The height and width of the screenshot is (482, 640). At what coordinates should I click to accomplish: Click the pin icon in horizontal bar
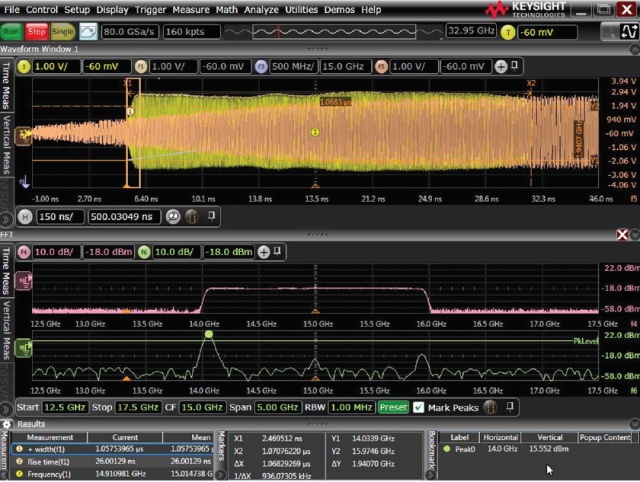point(211,216)
